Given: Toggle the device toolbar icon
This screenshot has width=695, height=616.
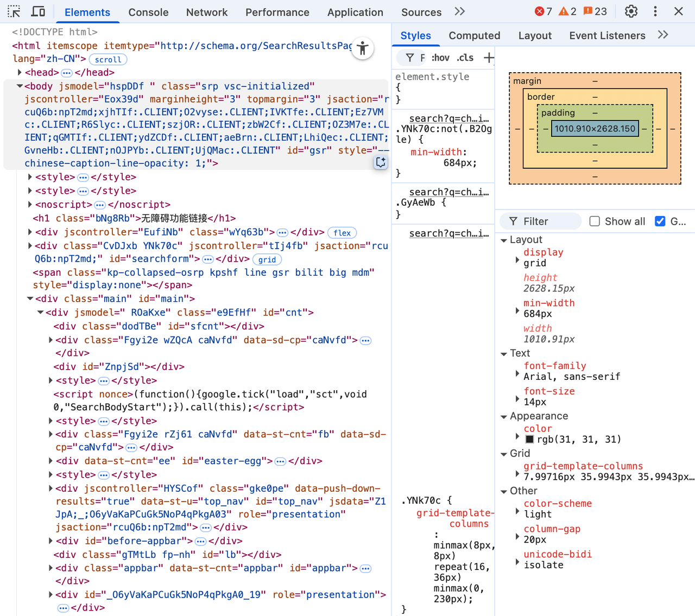Looking at the screenshot, I should pyautogui.click(x=38, y=11).
